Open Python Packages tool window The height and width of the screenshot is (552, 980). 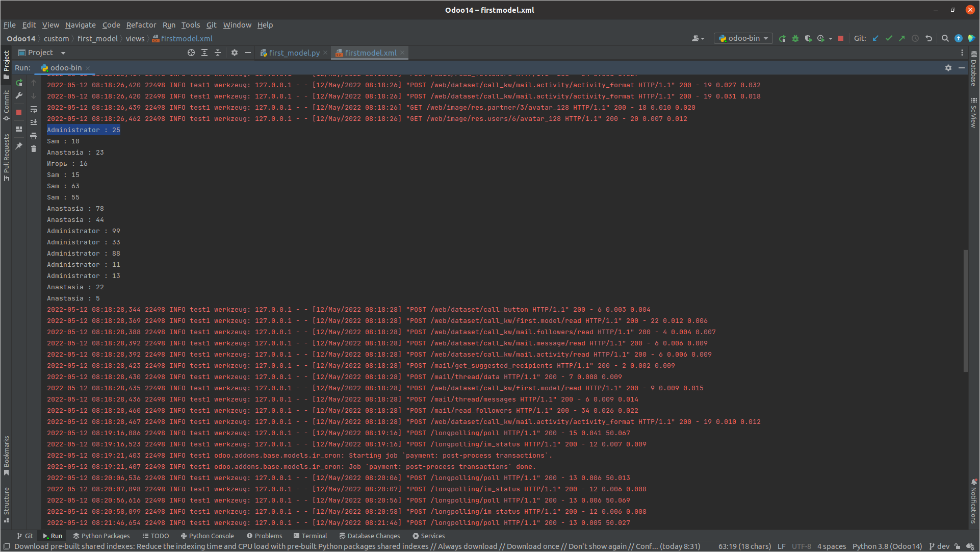(101, 536)
